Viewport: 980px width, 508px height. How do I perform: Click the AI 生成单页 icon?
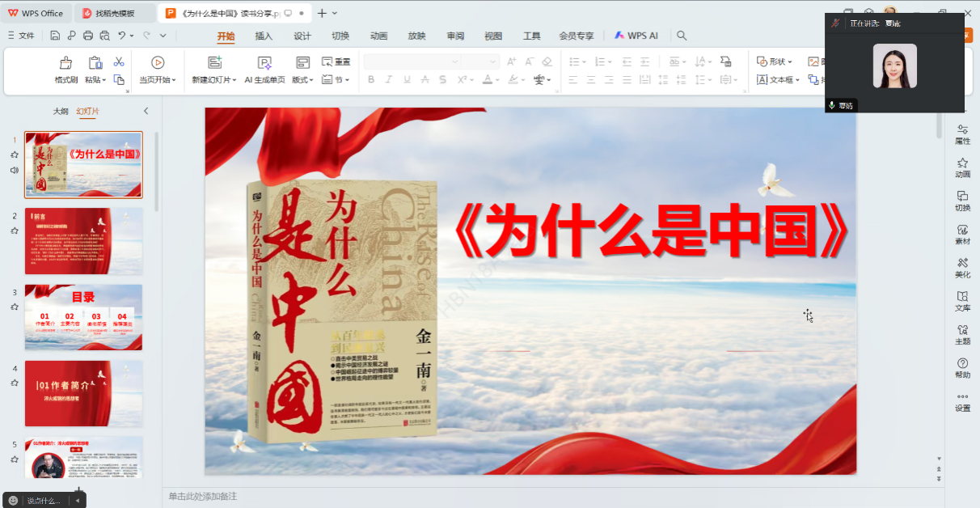[x=264, y=63]
